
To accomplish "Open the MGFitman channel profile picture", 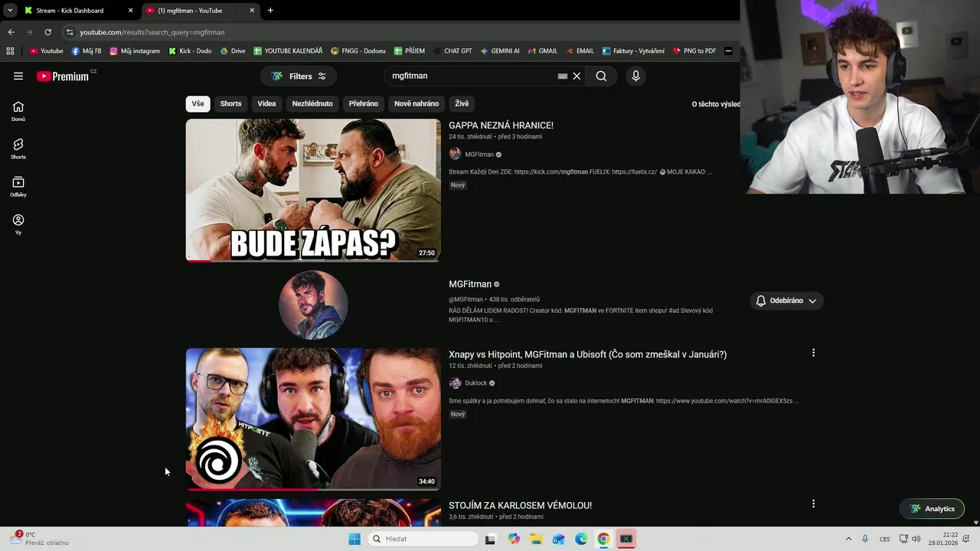I will (x=313, y=305).
